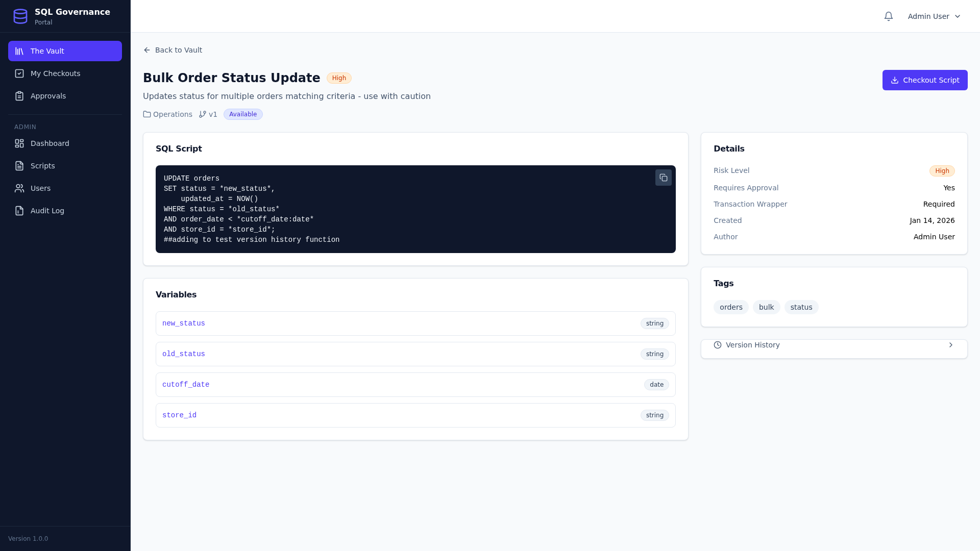
Task: Expand the Version History section
Action: [752, 345]
